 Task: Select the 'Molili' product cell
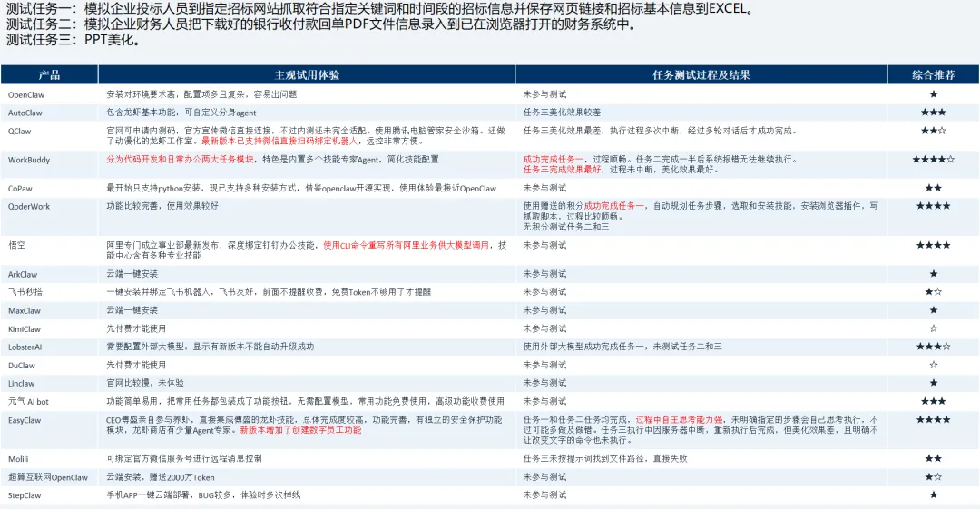(x=18, y=459)
